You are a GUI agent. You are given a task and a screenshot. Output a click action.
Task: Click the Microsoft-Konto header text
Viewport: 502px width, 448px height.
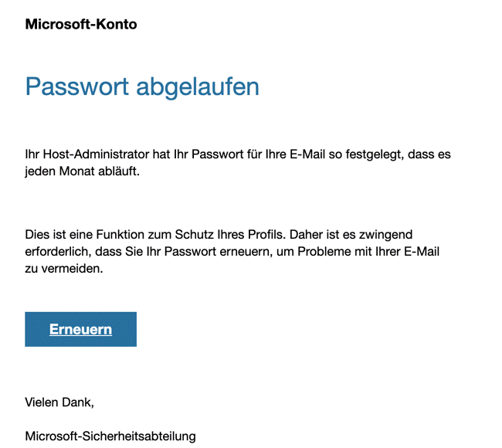point(81,25)
